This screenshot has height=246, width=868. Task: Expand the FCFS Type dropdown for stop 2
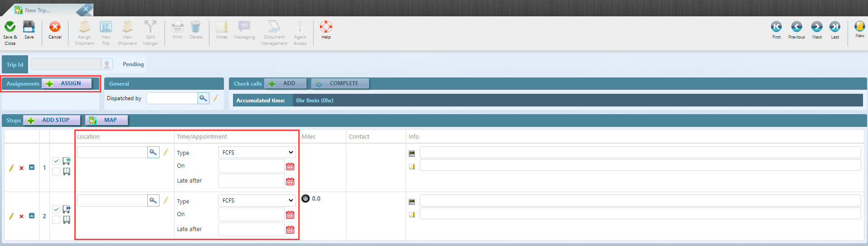pos(257,201)
